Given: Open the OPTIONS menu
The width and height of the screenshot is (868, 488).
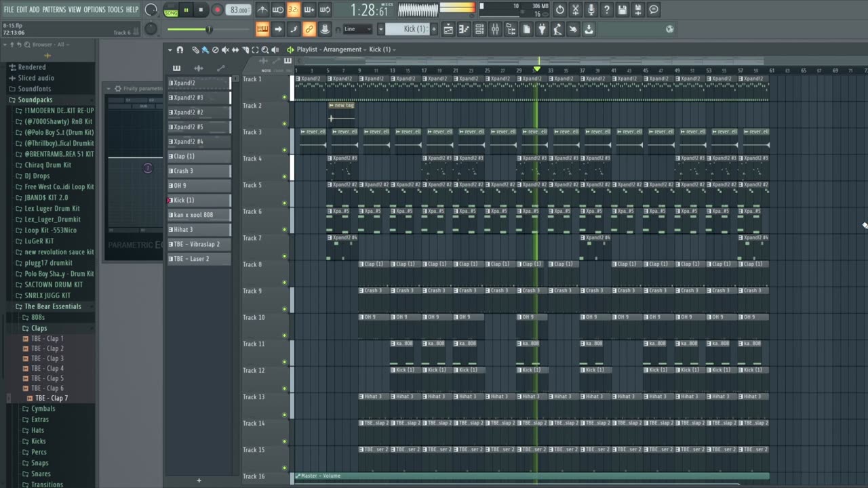Looking at the screenshot, I should (x=94, y=9).
